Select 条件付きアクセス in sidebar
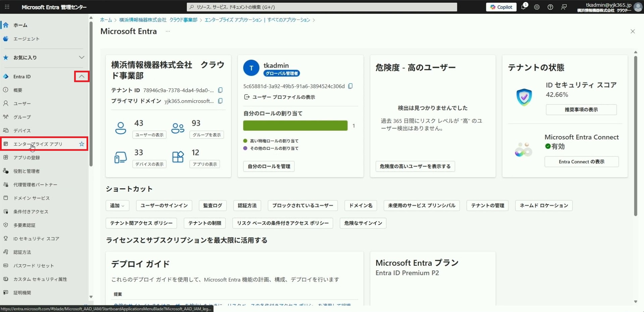Screen dimensions: 644x312 tap(31, 212)
